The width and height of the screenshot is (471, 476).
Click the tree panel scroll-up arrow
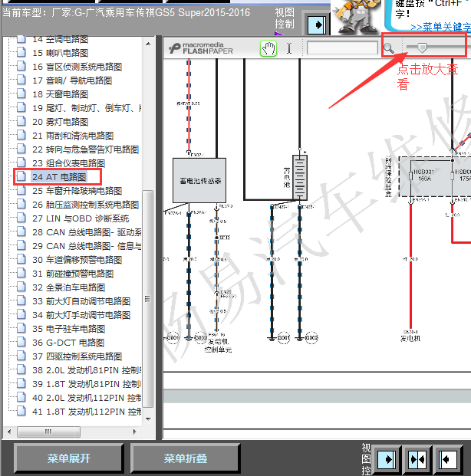(148, 44)
